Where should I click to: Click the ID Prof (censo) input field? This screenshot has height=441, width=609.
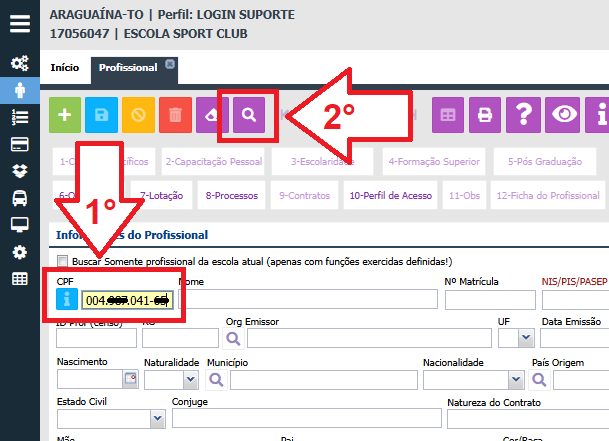click(96, 338)
